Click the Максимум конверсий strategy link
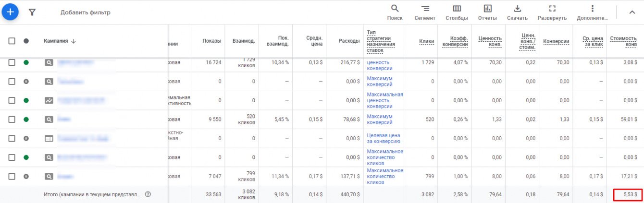This screenshot has width=644, height=203. click(x=379, y=82)
